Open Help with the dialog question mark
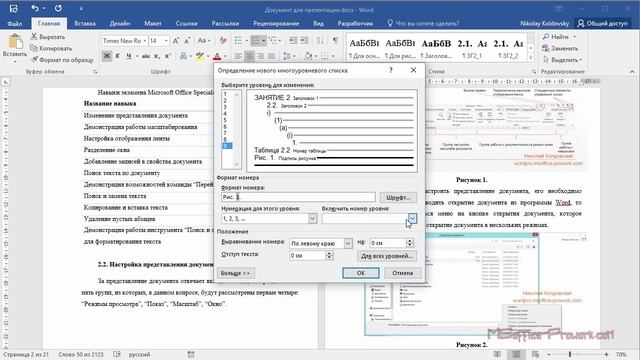 (x=391, y=70)
